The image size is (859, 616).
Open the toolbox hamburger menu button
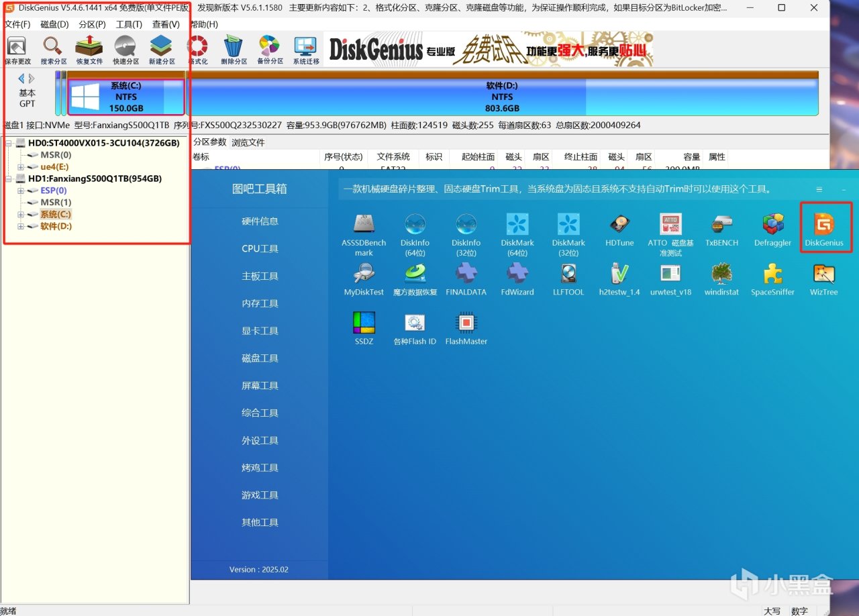819,190
